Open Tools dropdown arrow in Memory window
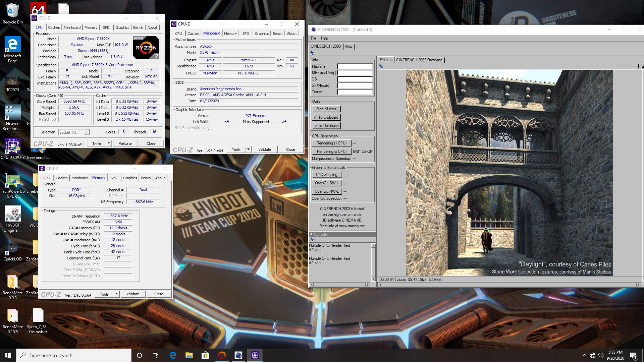 click(116, 294)
